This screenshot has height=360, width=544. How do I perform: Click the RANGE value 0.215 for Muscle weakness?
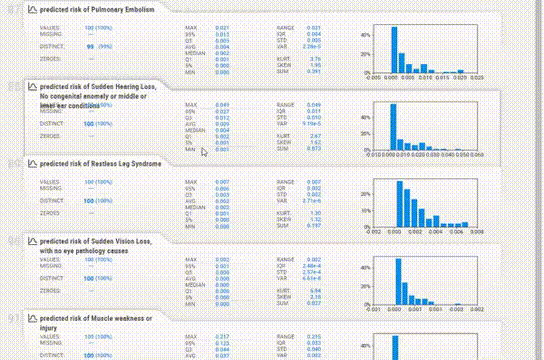[314, 337]
